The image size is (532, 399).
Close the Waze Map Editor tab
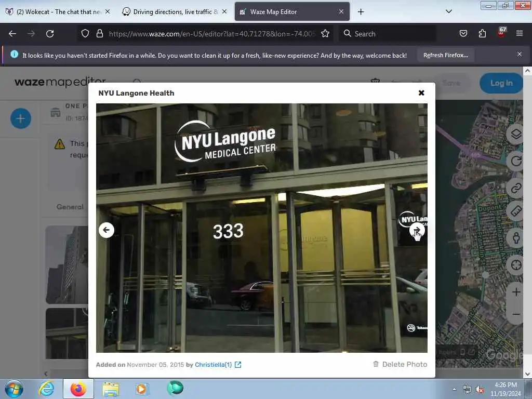click(x=341, y=11)
